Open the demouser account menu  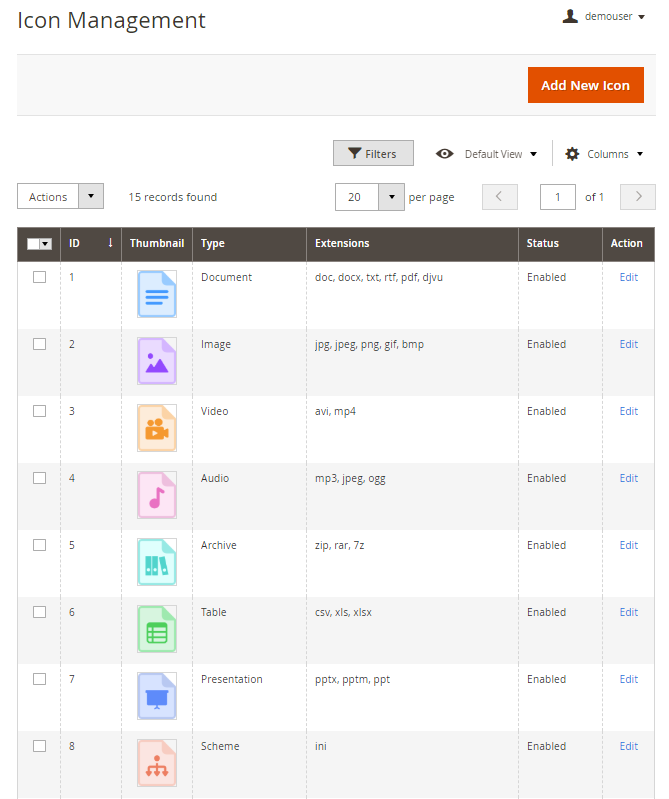pyautogui.click(x=603, y=16)
